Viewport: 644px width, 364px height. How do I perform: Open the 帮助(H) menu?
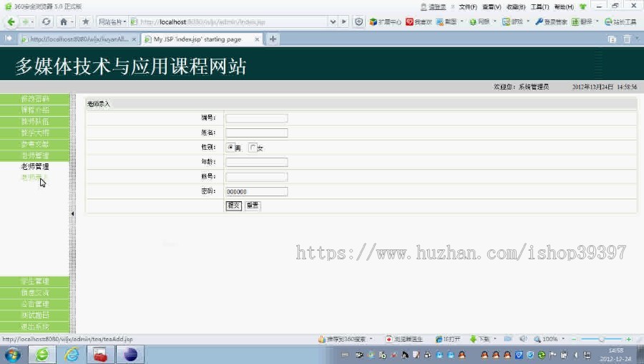tap(564, 6)
